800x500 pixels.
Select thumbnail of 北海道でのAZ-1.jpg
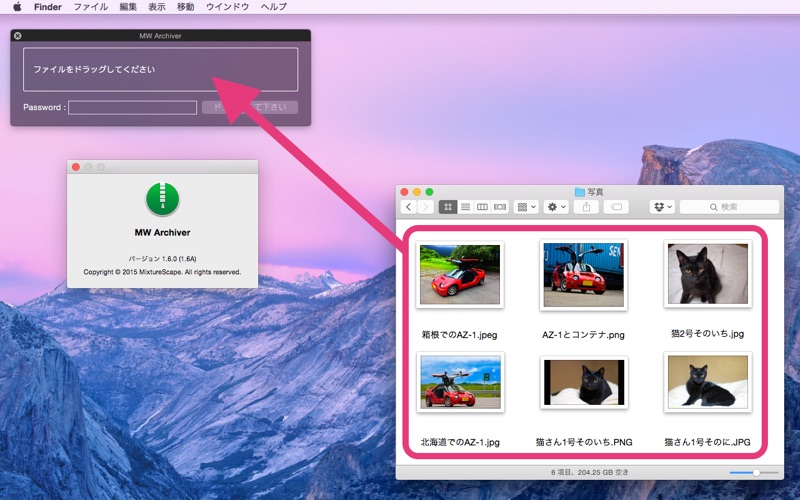[x=460, y=382]
